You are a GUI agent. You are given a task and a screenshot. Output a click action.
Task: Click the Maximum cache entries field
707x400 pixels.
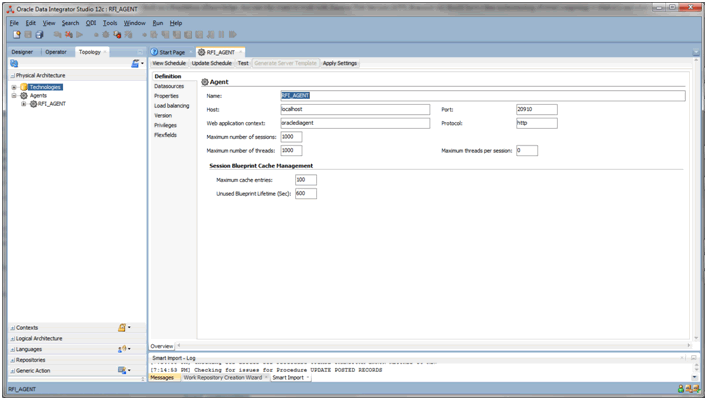pos(306,180)
